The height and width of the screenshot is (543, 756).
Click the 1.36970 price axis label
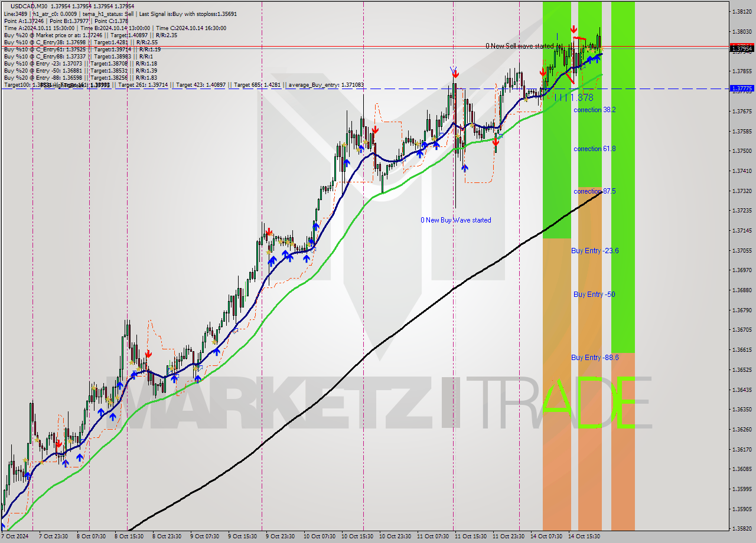(x=742, y=270)
